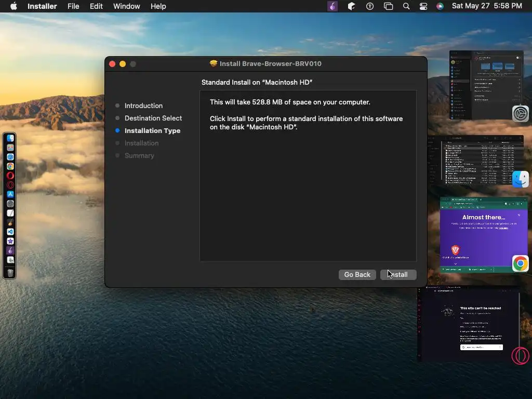Open the filled red Opera icon in the Dock
This screenshot has height=399, width=532.
click(10, 176)
